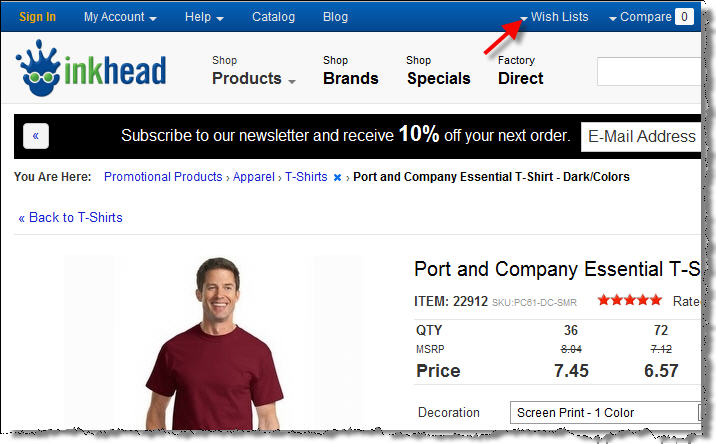This screenshot has width=716, height=444.
Task: Open the Decoration Screen Print combo box
Action: (x=604, y=412)
